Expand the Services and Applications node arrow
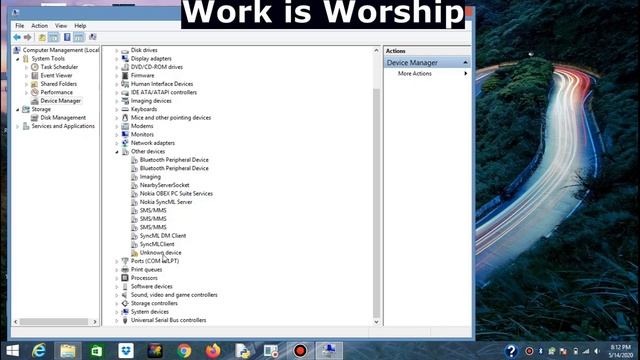 [x=18, y=127]
